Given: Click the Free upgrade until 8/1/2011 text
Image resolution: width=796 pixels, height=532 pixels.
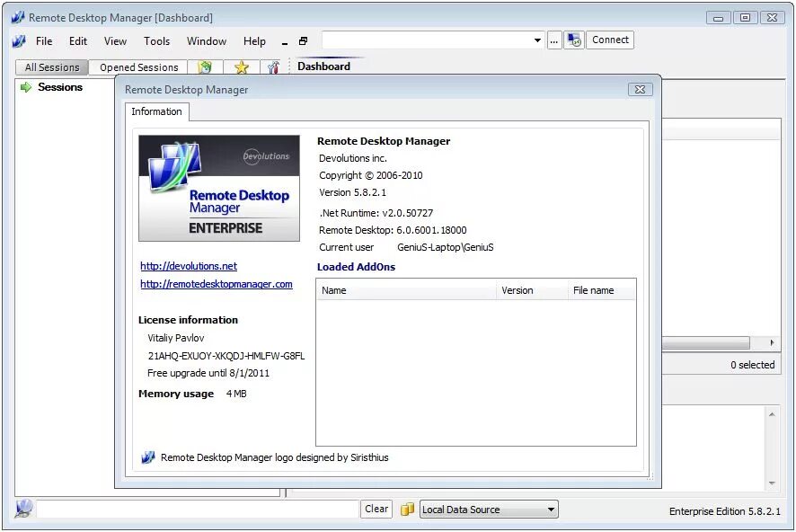Looking at the screenshot, I should [x=208, y=373].
